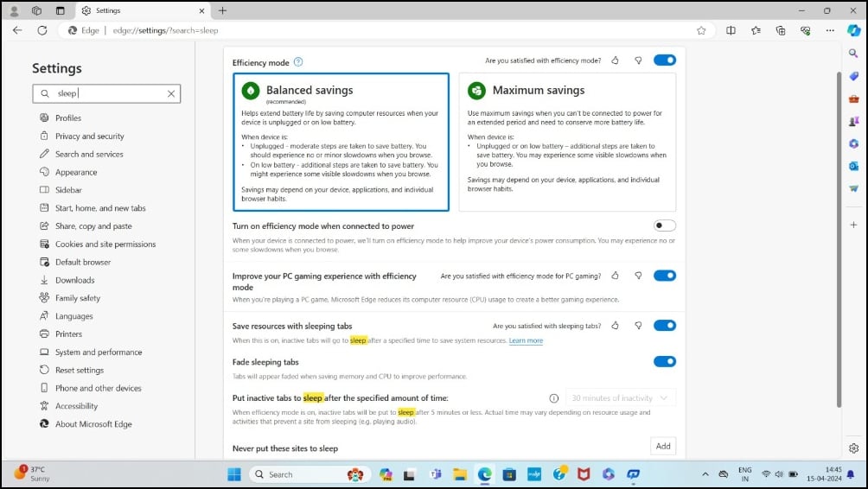Open a new tab with plus button
This screenshot has height=489, width=868.
tap(222, 10)
